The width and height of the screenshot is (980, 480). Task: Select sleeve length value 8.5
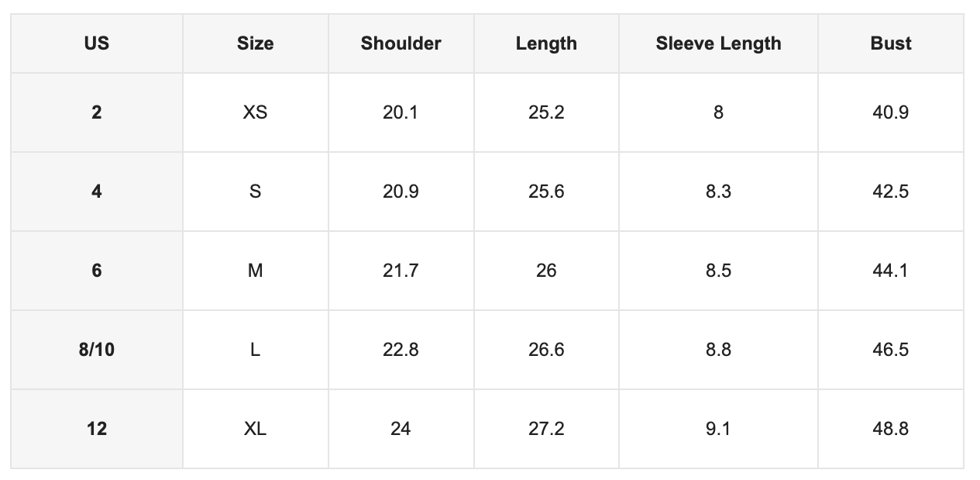tap(718, 271)
